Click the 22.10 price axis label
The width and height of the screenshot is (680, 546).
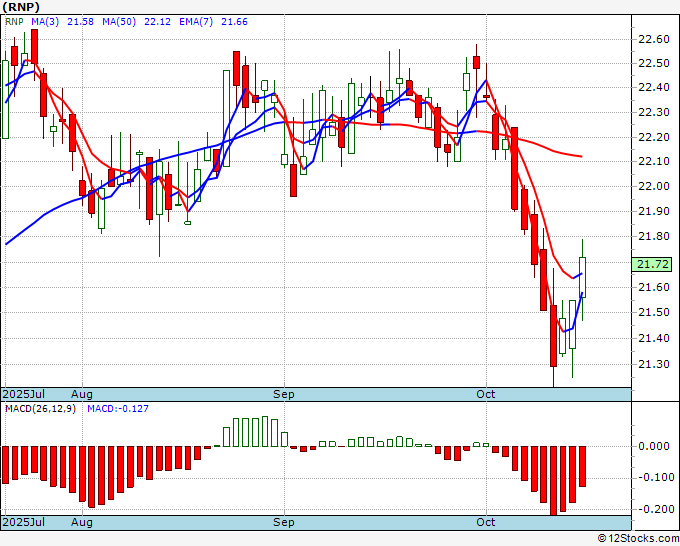[654, 161]
